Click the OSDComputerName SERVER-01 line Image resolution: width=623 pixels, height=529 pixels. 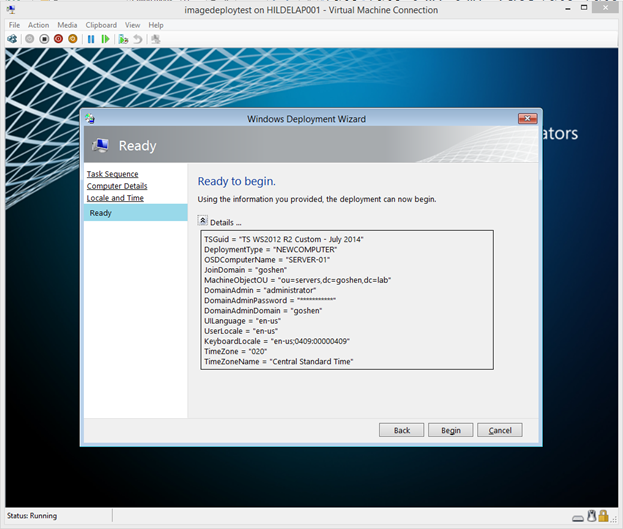point(267,260)
